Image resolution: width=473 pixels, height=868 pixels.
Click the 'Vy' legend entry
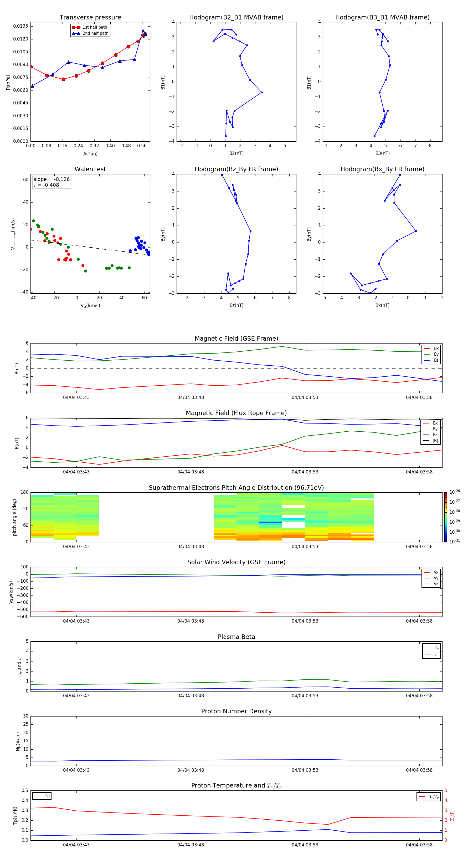[x=431, y=578]
